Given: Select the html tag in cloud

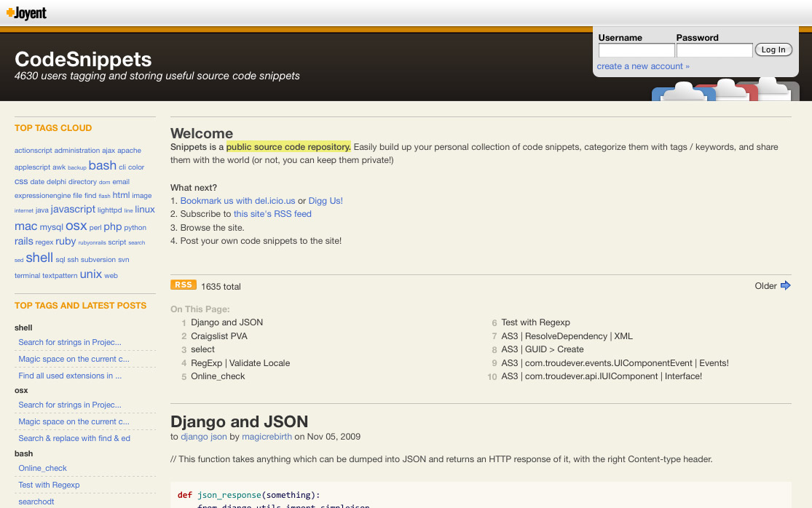Looking at the screenshot, I should (x=121, y=195).
